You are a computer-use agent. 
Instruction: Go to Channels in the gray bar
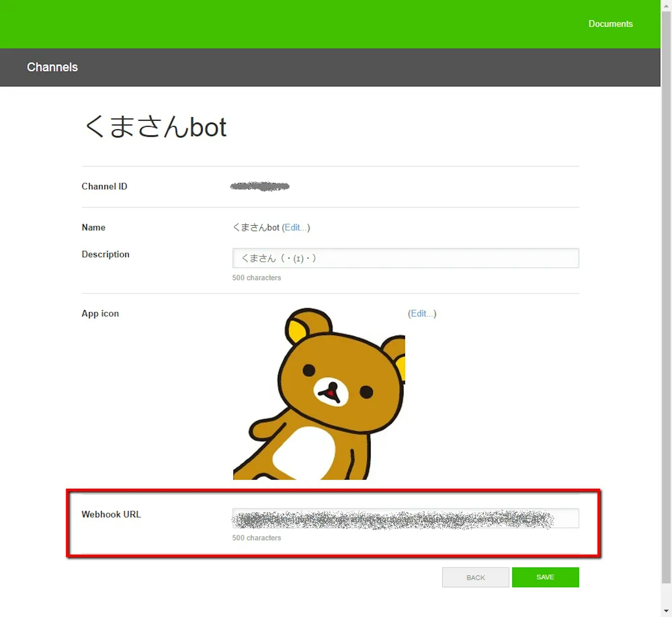pos(52,67)
